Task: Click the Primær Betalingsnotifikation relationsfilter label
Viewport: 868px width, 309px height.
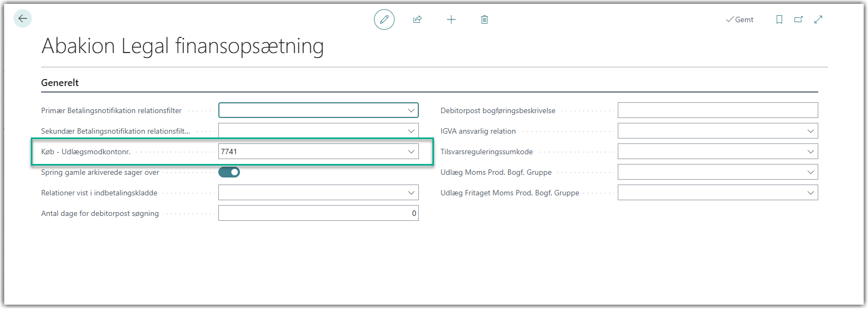Action: pyautogui.click(x=111, y=110)
